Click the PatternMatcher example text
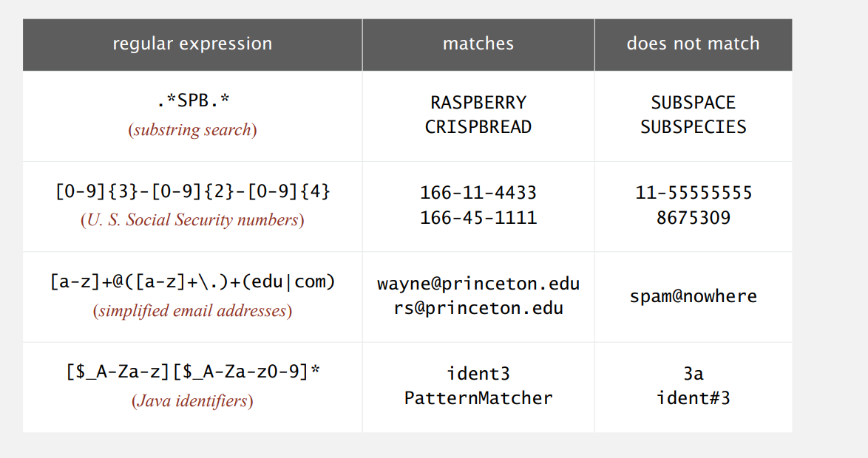This screenshot has height=458, width=868. (478, 398)
